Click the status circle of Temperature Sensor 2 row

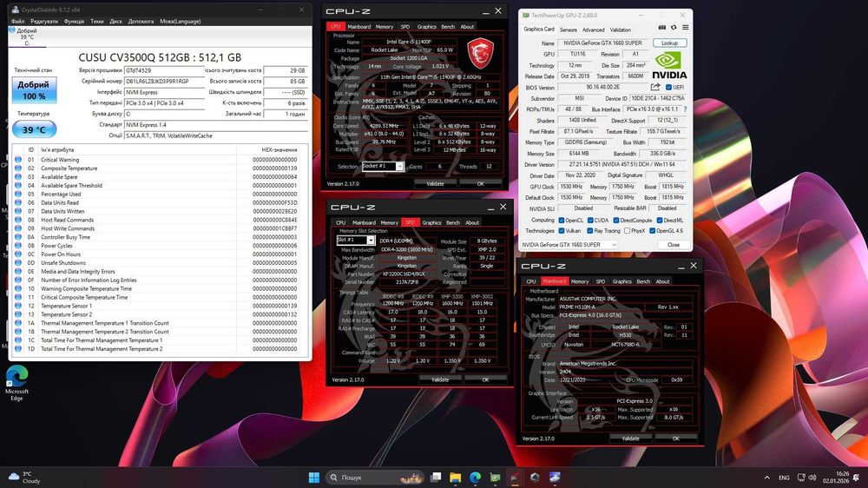pos(18,314)
